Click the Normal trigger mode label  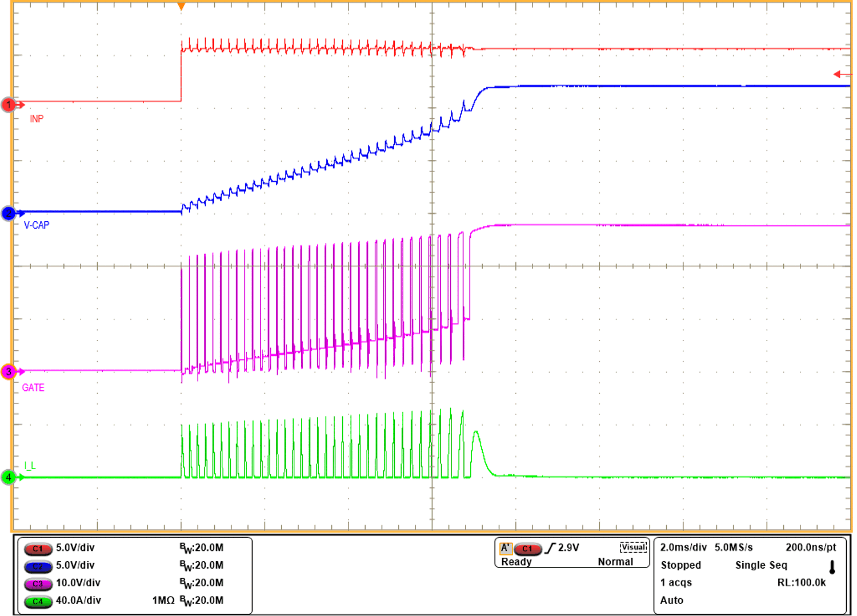(x=615, y=562)
